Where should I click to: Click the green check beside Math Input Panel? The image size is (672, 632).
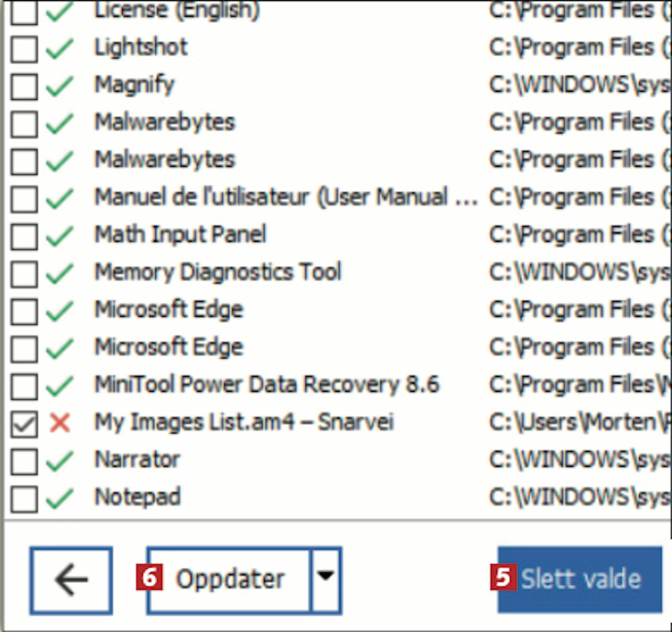tap(60, 236)
